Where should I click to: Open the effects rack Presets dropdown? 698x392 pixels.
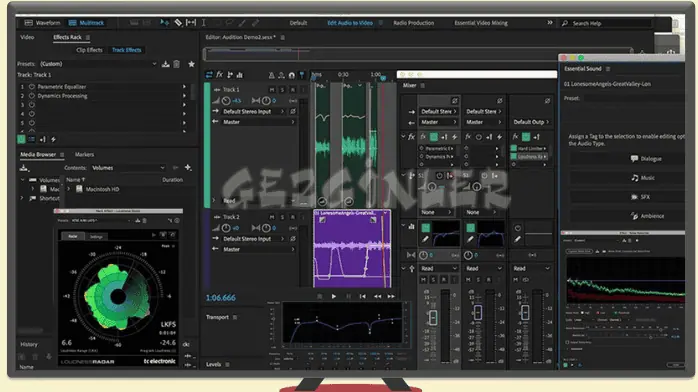click(98, 64)
